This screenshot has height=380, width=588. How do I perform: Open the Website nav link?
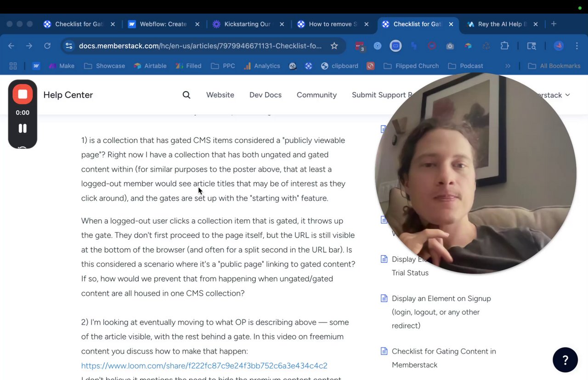(220, 95)
